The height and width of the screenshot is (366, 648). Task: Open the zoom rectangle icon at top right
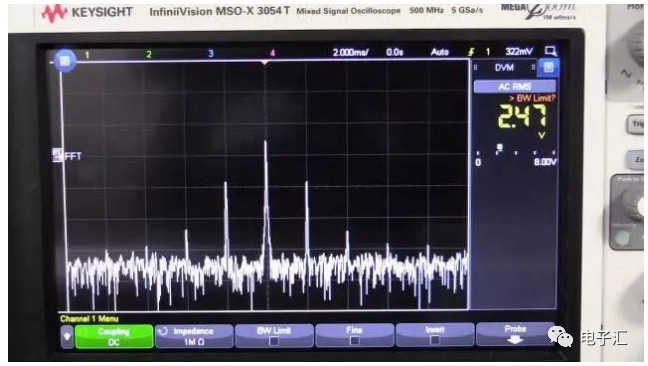550,51
